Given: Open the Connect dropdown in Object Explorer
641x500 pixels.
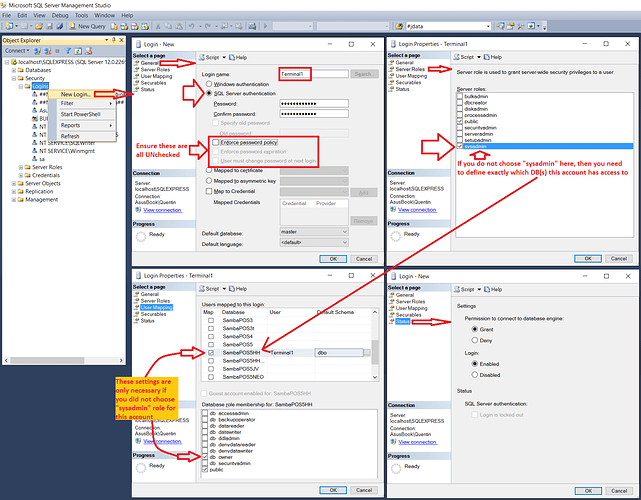Looking at the screenshot, I should pyautogui.click(x=17, y=51).
